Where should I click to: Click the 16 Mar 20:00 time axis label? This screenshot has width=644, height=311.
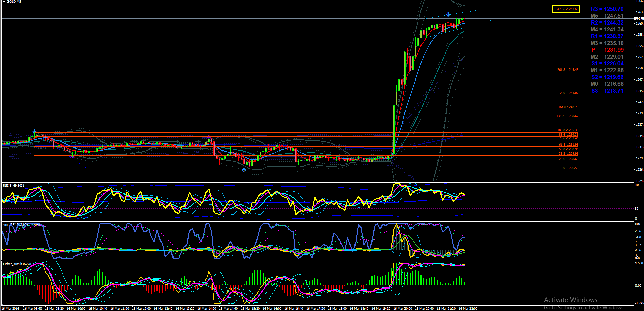coord(402,309)
